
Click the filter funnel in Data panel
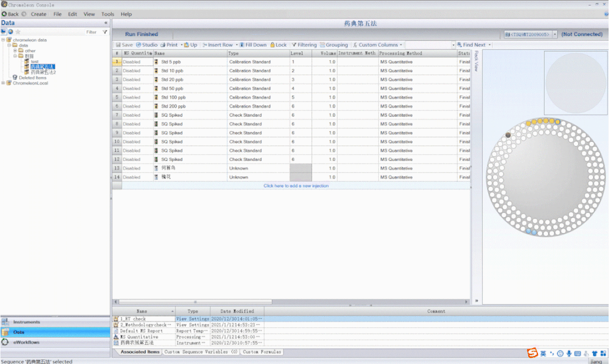(x=105, y=32)
